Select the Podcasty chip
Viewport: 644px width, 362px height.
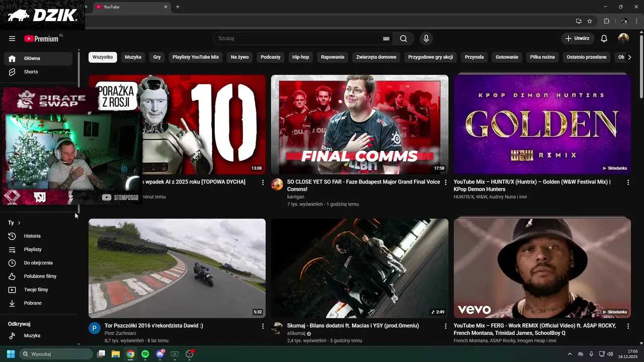click(x=271, y=57)
